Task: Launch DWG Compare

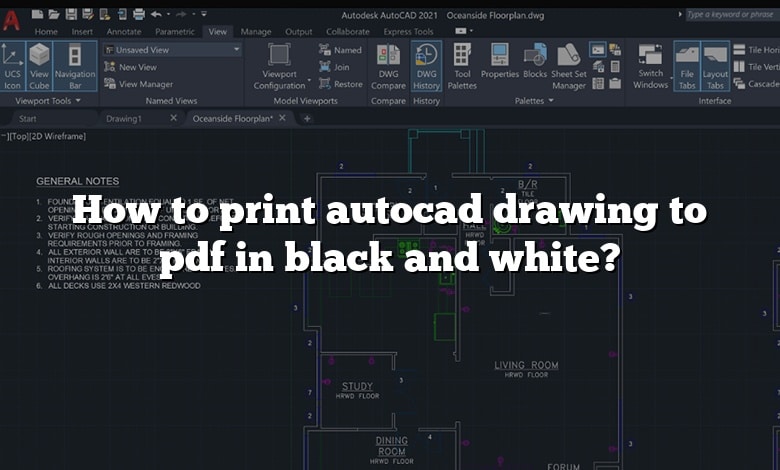Action: point(388,66)
